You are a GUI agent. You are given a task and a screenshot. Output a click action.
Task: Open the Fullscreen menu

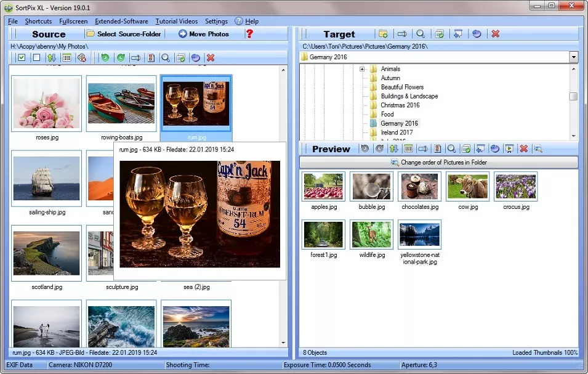point(73,22)
